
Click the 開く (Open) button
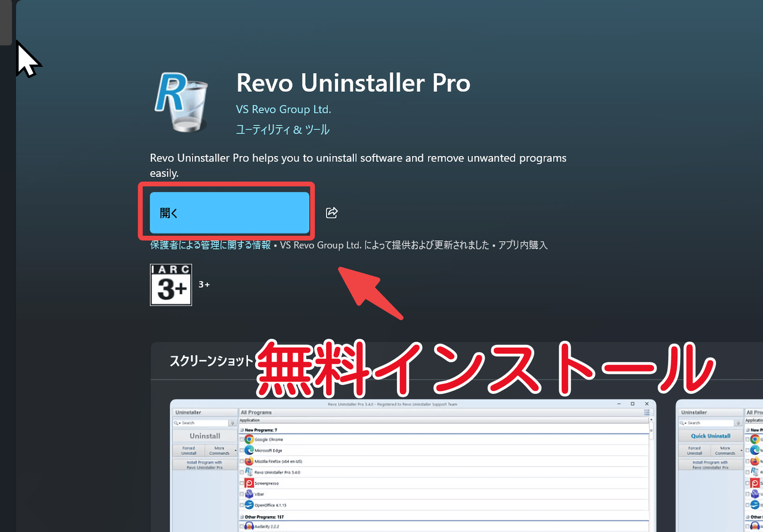(229, 213)
